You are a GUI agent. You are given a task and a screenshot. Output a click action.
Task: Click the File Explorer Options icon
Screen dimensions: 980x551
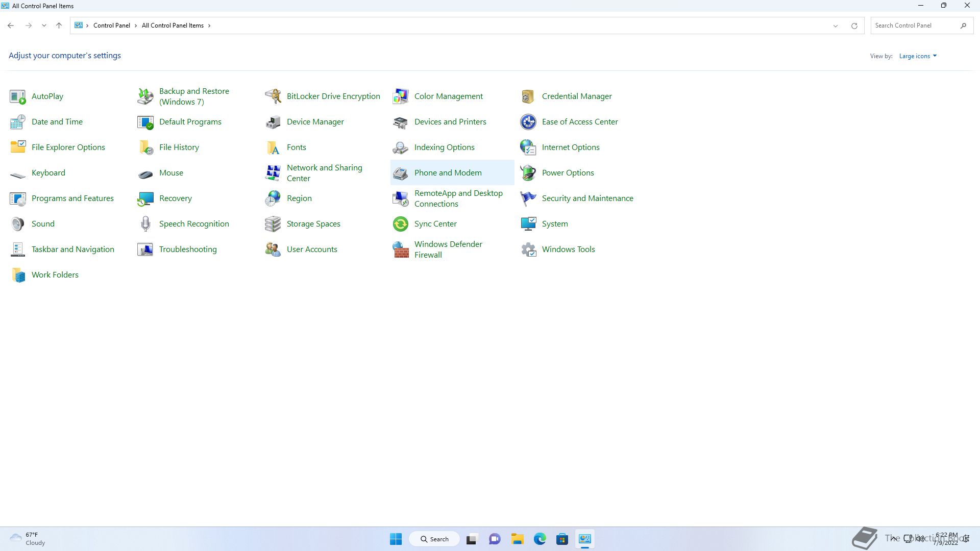[18, 147]
